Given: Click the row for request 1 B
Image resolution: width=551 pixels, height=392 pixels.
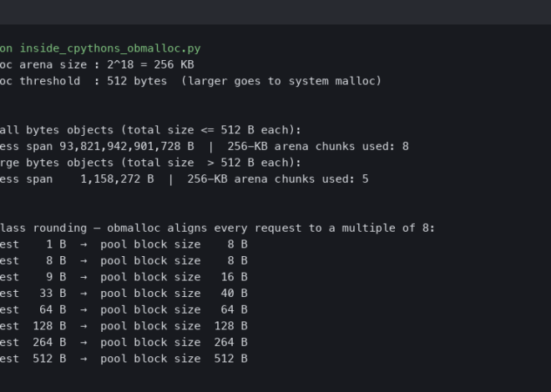Looking at the screenshot, I should coord(124,244).
